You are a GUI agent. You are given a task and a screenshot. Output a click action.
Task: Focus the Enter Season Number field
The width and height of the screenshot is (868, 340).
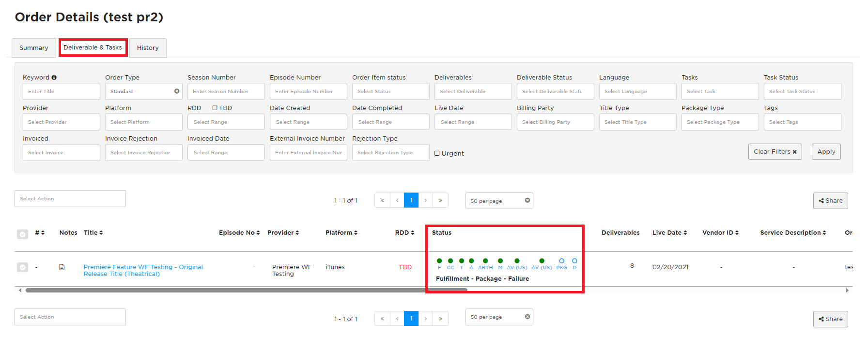[226, 91]
